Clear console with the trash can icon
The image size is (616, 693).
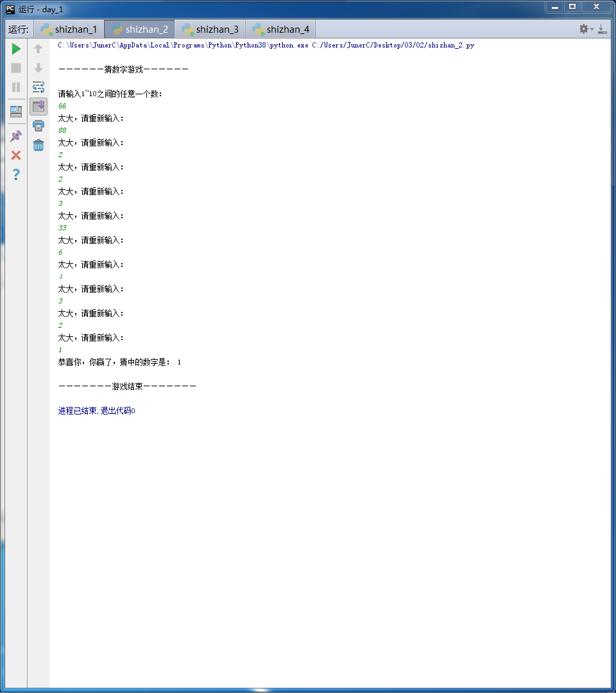click(38, 145)
